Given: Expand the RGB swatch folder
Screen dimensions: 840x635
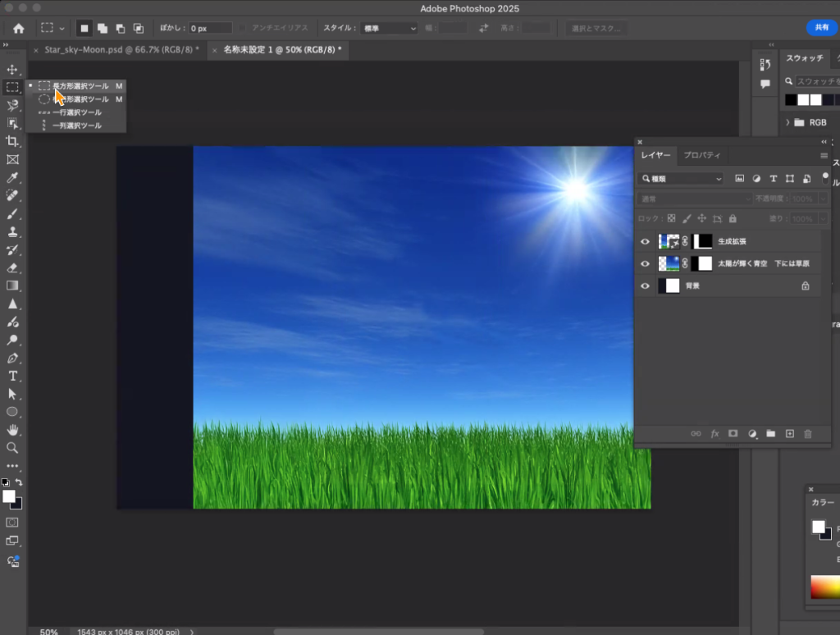Looking at the screenshot, I should tap(788, 122).
